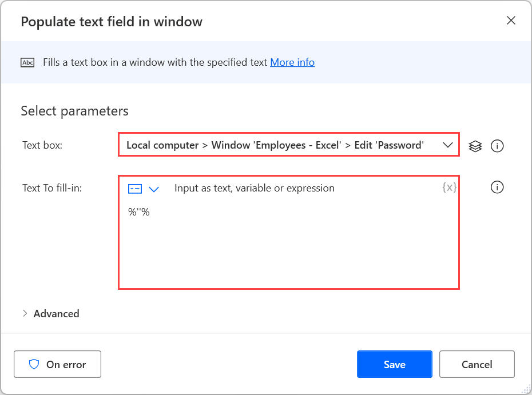Click the Cancel button
This screenshot has height=395, width=532.
[477, 364]
